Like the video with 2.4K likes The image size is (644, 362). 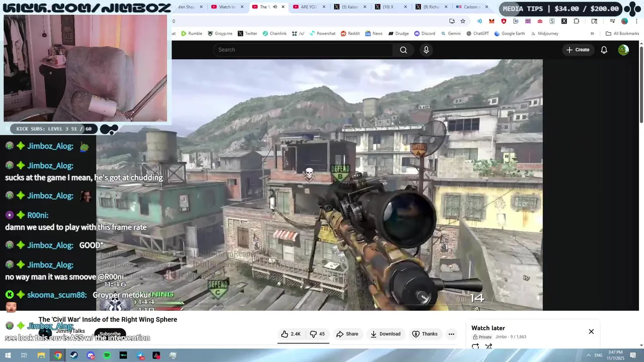[291, 334]
